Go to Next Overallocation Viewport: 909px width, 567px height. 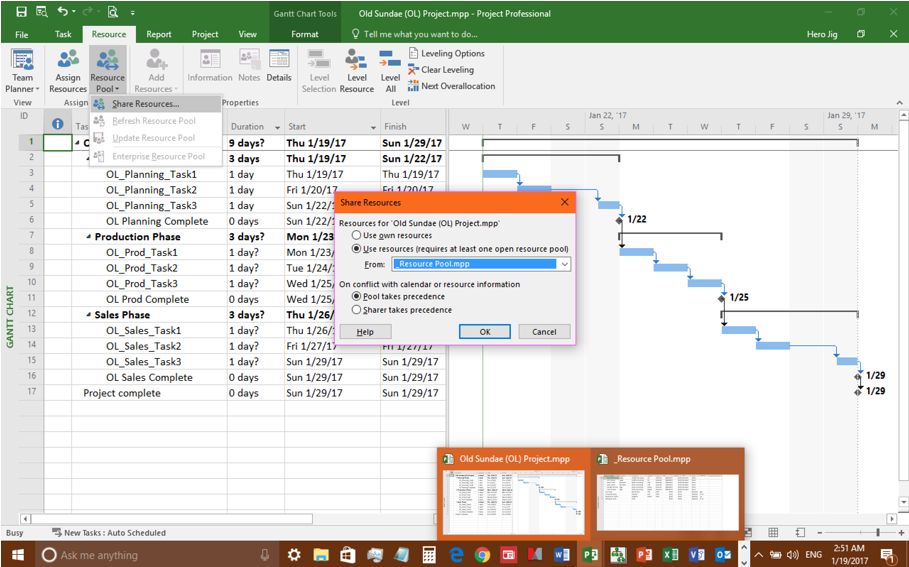click(452, 86)
